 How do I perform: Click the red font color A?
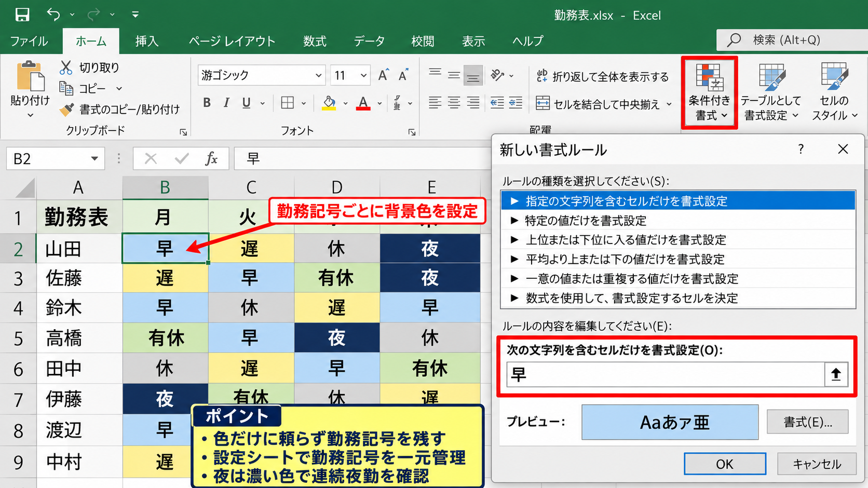coord(363,103)
